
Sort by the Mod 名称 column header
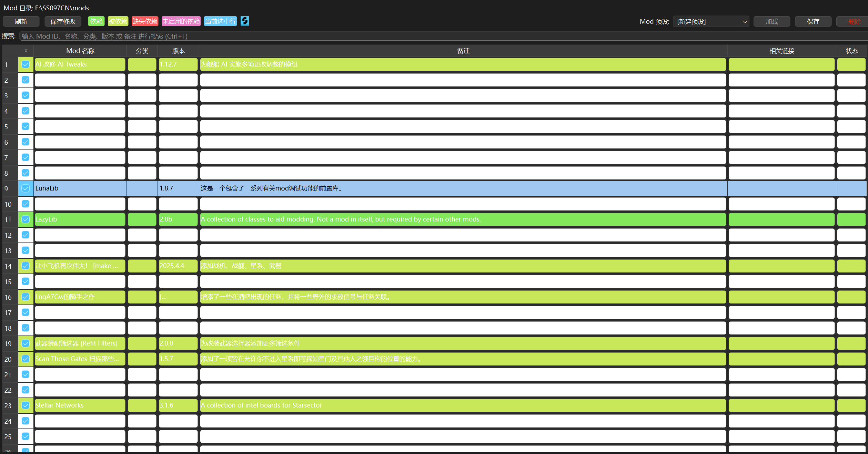pos(80,51)
